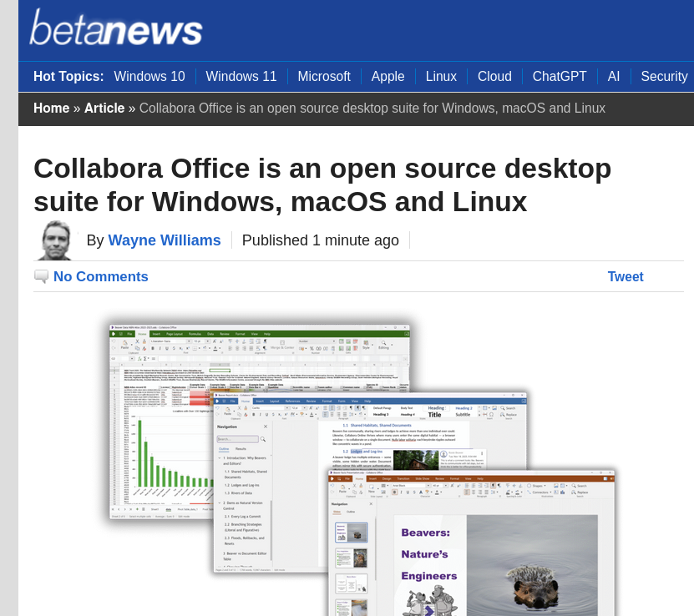
Task: Click the Home breadcrumb link
Action: pyautogui.click(x=51, y=109)
